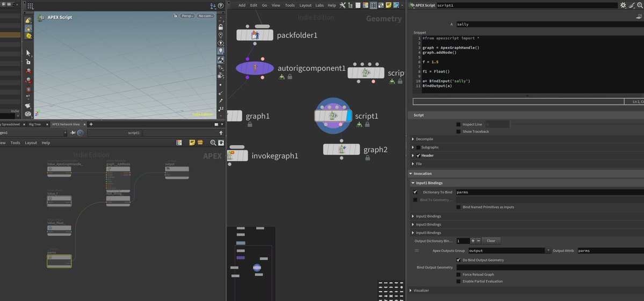
Task: Remove output dictionary binding with minus
Action: tap(479, 241)
